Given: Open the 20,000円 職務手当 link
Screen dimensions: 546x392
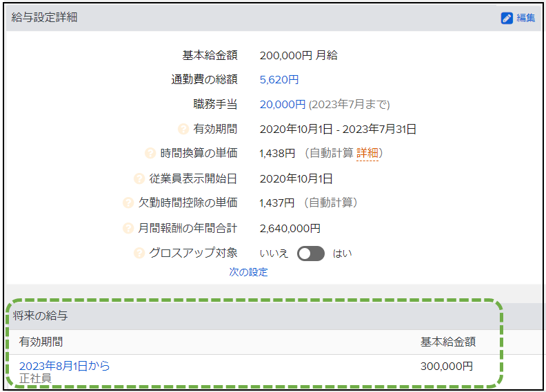Looking at the screenshot, I should coord(282,105).
